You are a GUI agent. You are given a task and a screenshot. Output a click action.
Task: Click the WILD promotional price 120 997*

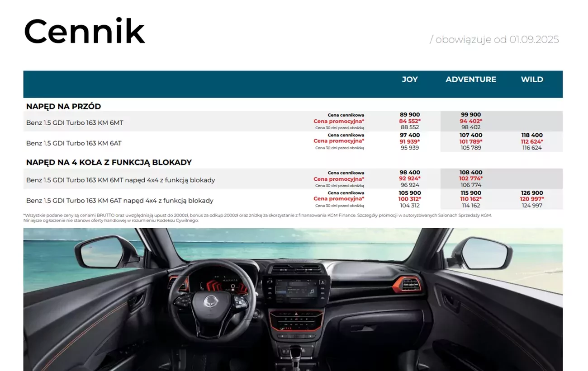click(532, 199)
